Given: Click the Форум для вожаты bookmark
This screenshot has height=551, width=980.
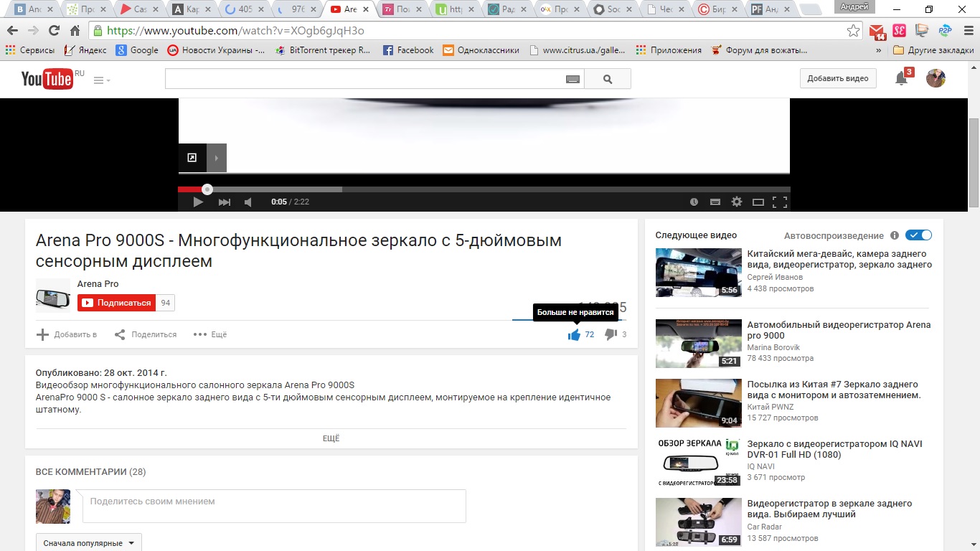Looking at the screenshot, I should pos(759,50).
